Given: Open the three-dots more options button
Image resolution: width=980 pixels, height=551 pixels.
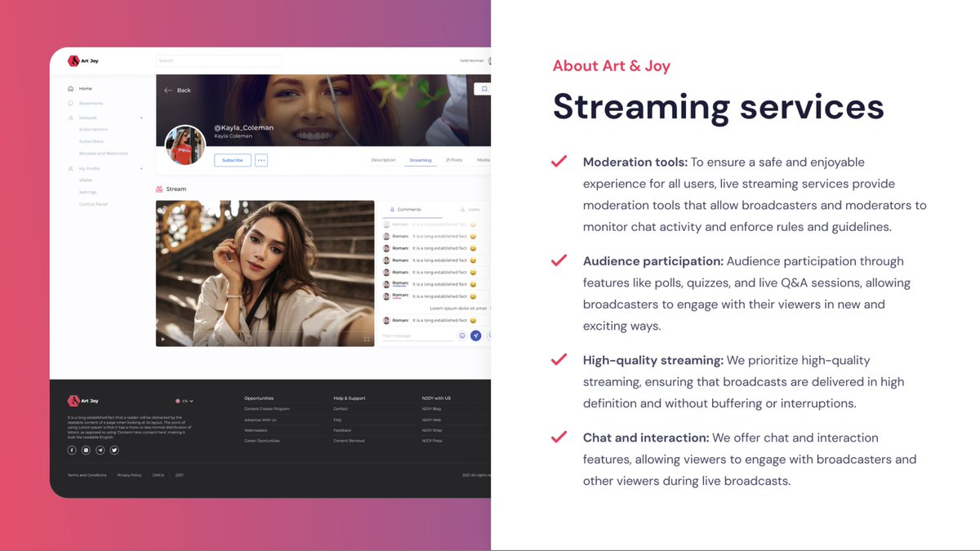Looking at the screenshot, I should click(x=261, y=160).
